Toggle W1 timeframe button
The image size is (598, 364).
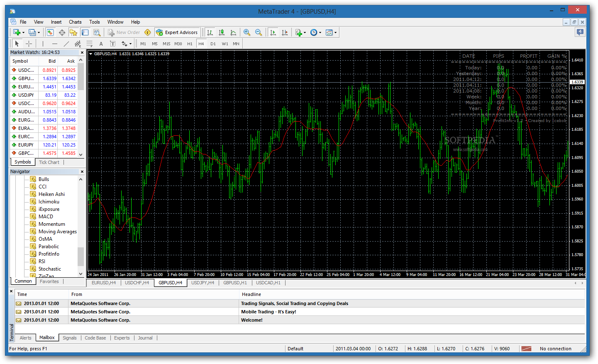225,44
